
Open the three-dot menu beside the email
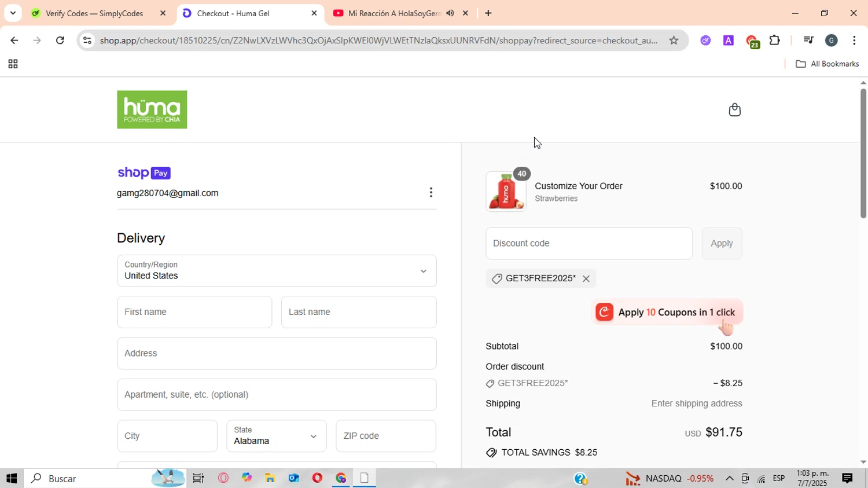[431, 193]
